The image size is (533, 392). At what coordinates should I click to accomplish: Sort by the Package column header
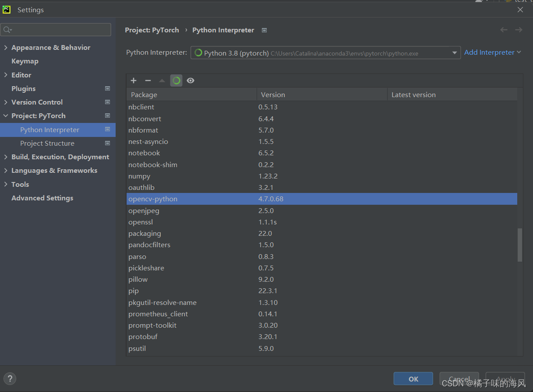pyautogui.click(x=191, y=94)
